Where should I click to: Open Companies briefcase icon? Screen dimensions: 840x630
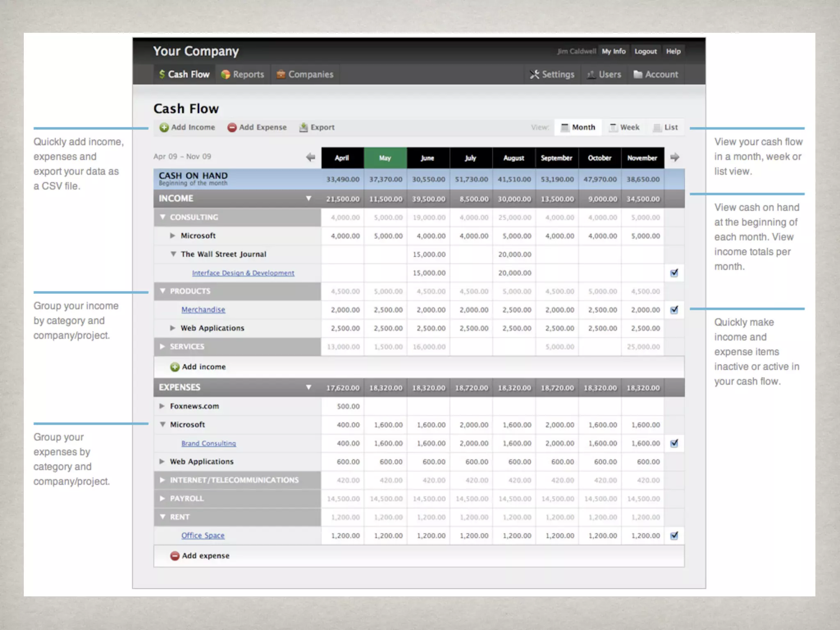coord(281,74)
